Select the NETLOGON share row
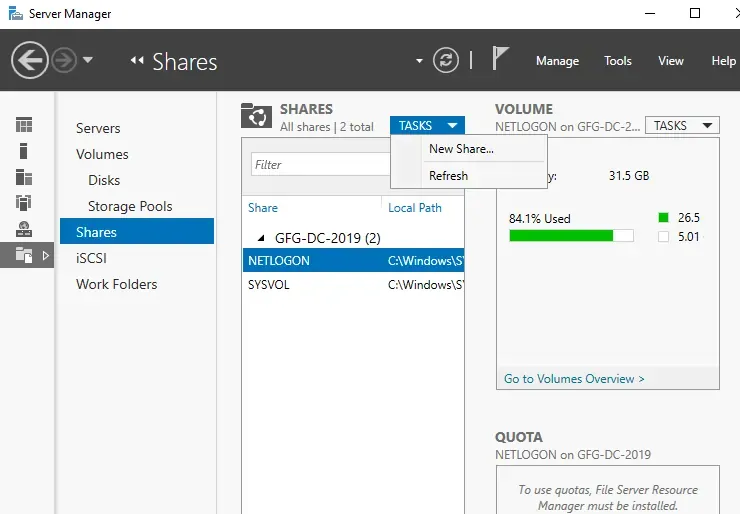Image resolution: width=740 pixels, height=514 pixels. coord(353,261)
